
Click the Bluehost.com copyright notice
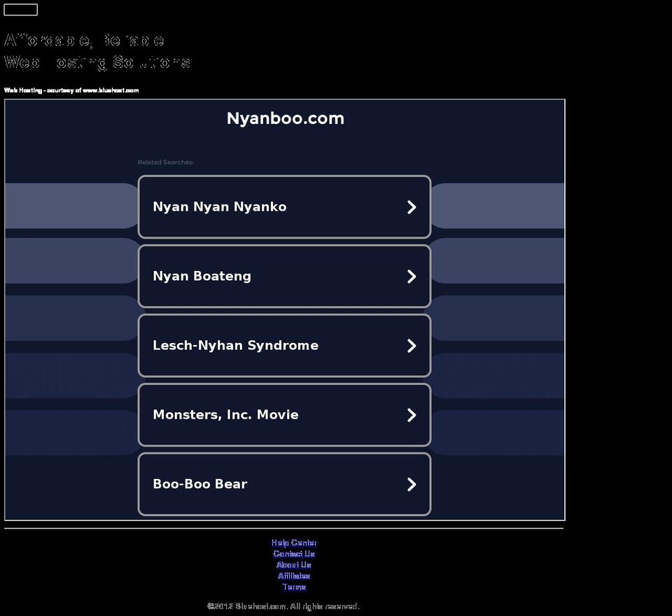(x=283, y=606)
